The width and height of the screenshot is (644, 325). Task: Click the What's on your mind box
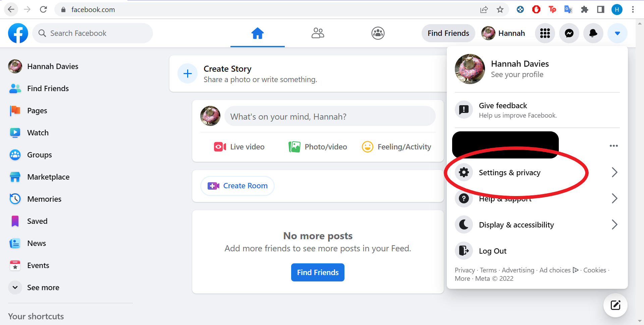point(330,116)
